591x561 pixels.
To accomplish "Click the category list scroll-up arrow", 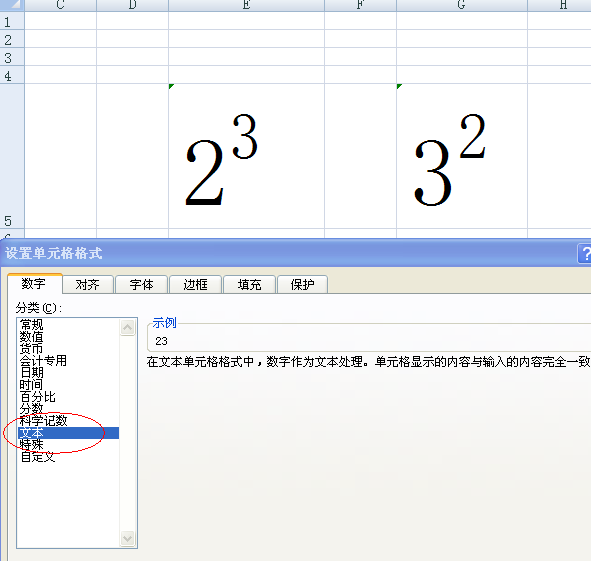I will pyautogui.click(x=127, y=327).
